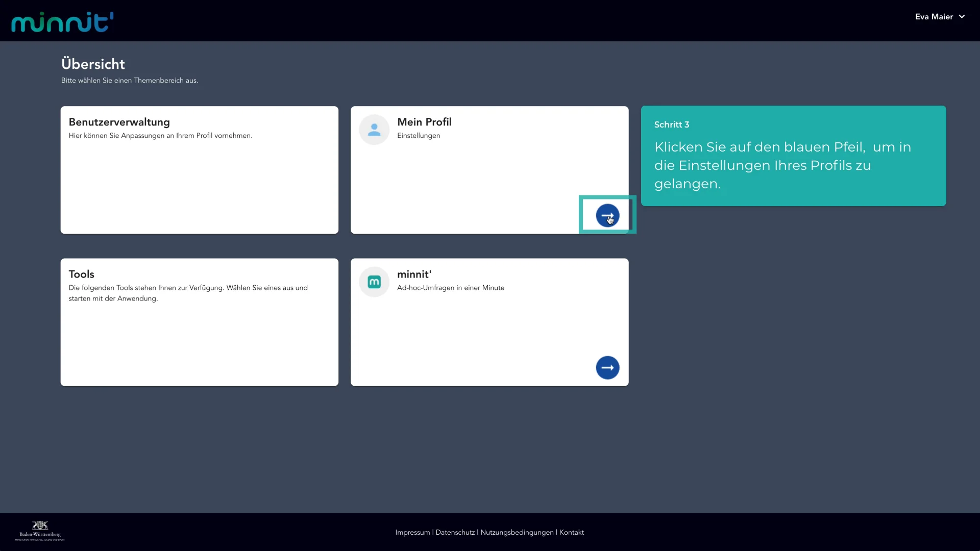This screenshot has width=980, height=551.
Task: Click the Einstellungen subtitle under Mein Profil
Action: (x=419, y=136)
